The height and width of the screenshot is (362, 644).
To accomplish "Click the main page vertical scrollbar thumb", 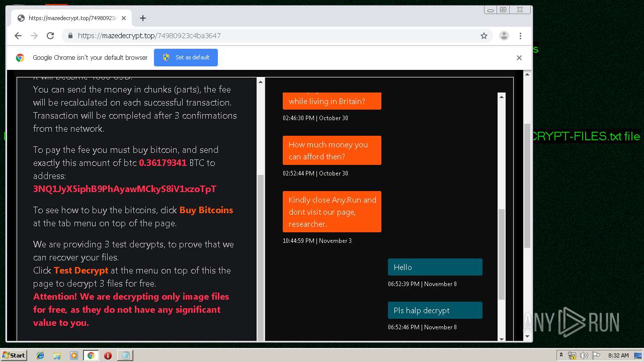I will 527,186.
